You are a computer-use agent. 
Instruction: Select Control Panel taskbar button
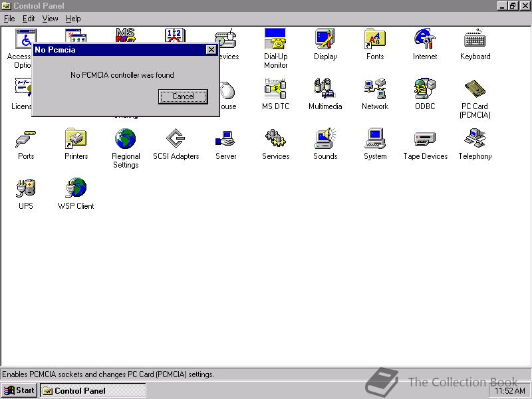[93, 390]
